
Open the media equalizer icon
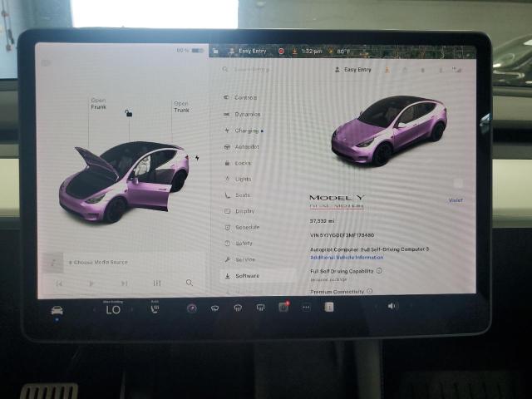(156, 283)
